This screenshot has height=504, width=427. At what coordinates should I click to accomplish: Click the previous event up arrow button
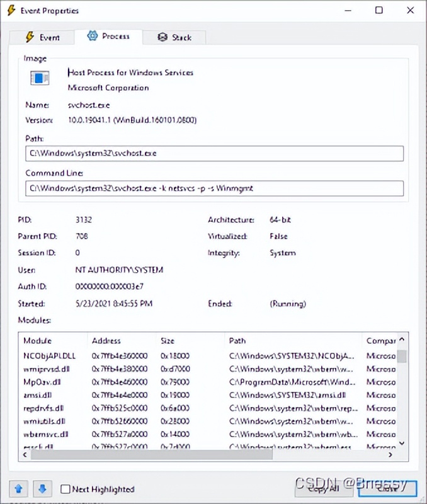click(x=18, y=488)
